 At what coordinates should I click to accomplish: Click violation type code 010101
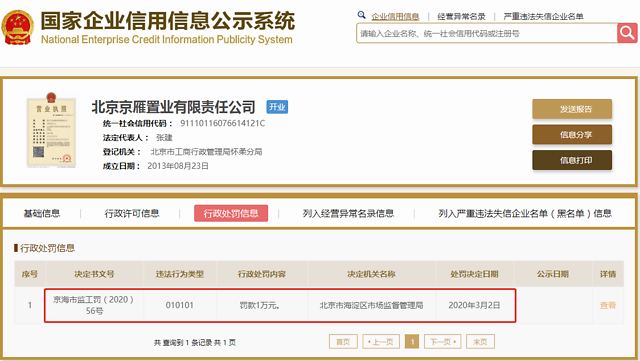(180, 305)
